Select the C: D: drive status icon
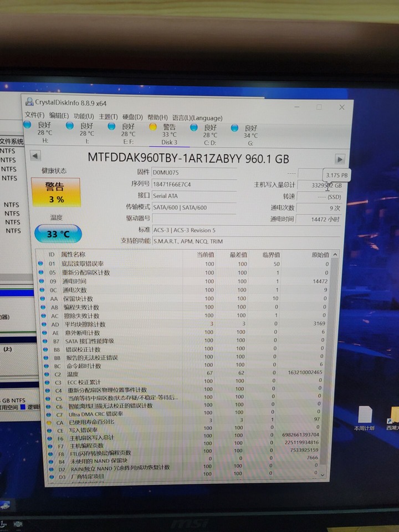399x532 pixels. coord(194,127)
